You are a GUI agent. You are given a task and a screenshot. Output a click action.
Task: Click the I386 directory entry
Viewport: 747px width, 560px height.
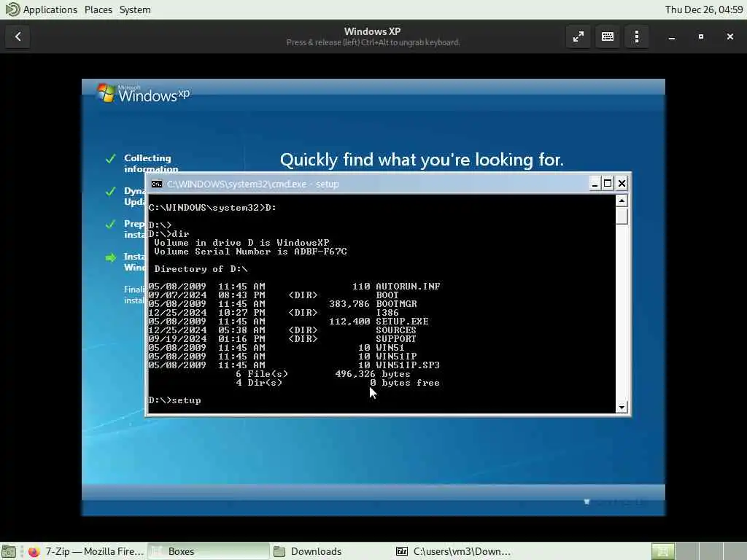(x=387, y=312)
